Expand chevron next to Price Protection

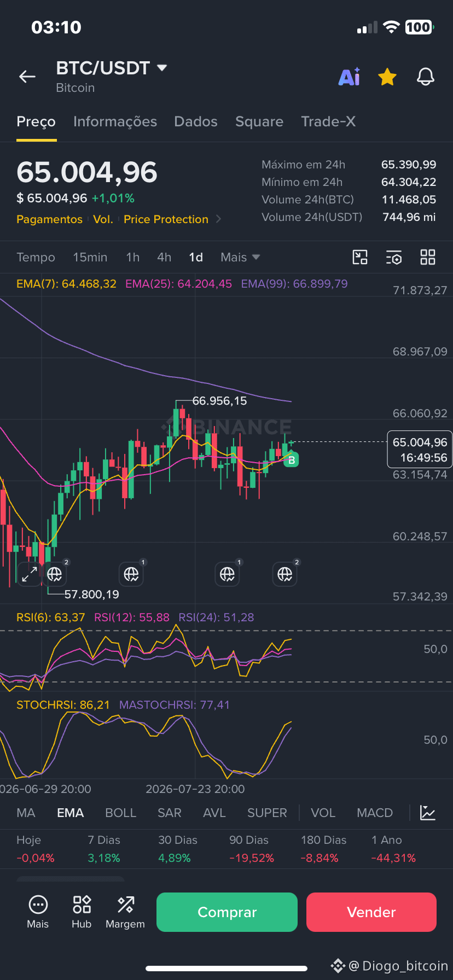click(219, 219)
